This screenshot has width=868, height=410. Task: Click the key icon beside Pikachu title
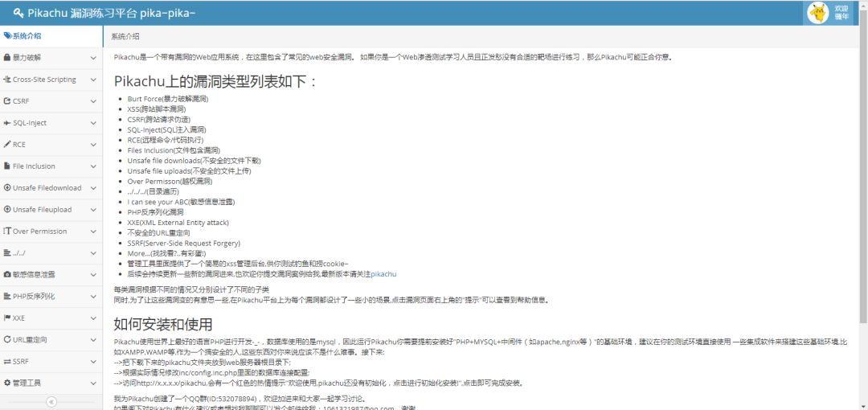(18, 13)
